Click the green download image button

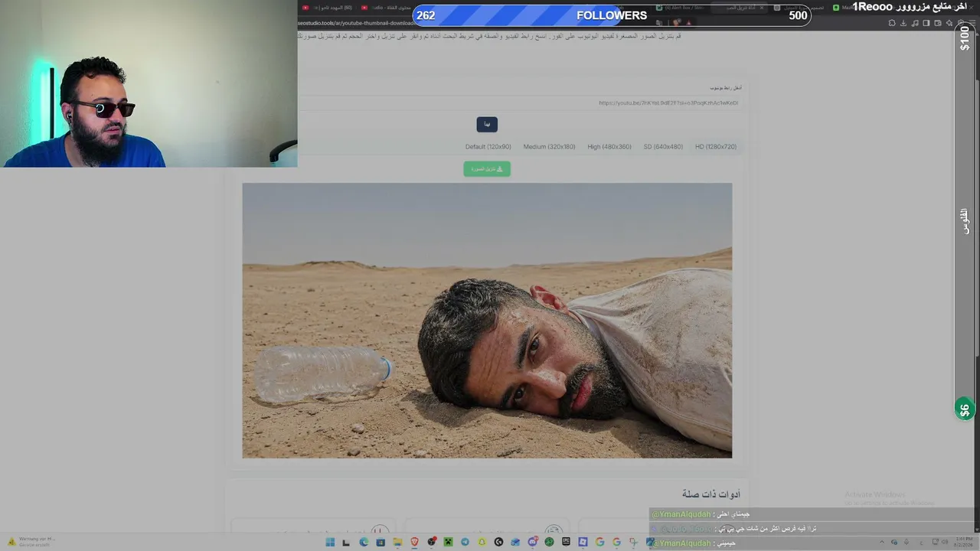point(487,168)
